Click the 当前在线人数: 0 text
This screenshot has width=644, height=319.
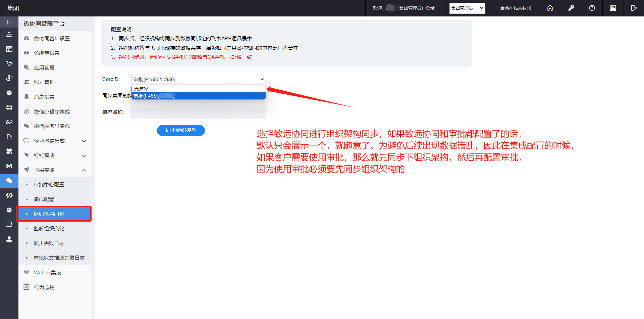pyautogui.click(x=516, y=8)
